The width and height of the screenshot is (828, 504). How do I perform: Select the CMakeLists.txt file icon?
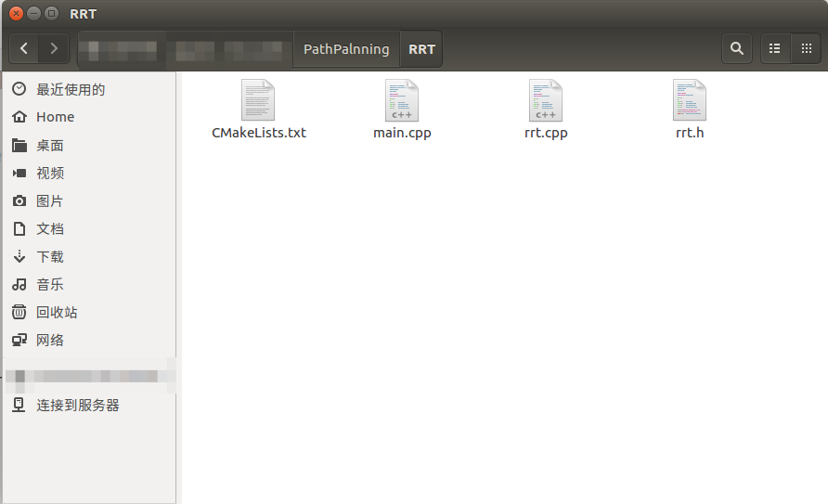pos(258,100)
